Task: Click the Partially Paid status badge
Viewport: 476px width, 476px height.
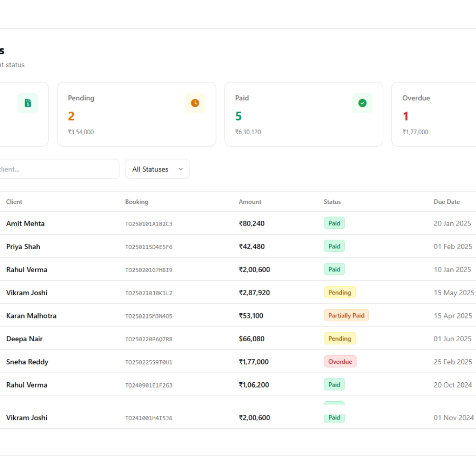Action: pos(346,316)
